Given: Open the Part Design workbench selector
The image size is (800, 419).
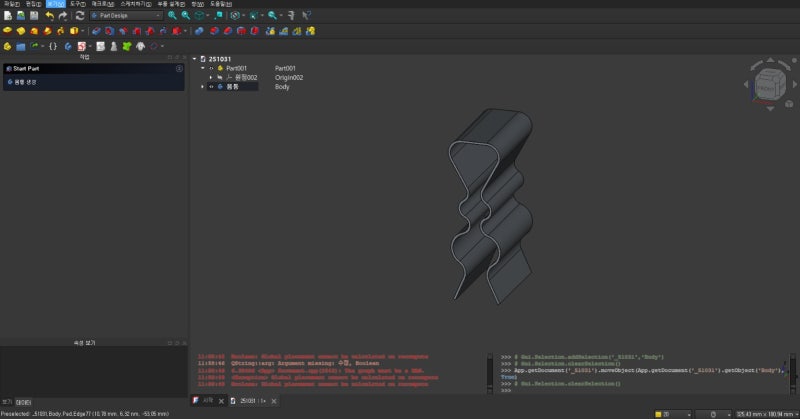Looking at the screenshot, I should (126, 16).
